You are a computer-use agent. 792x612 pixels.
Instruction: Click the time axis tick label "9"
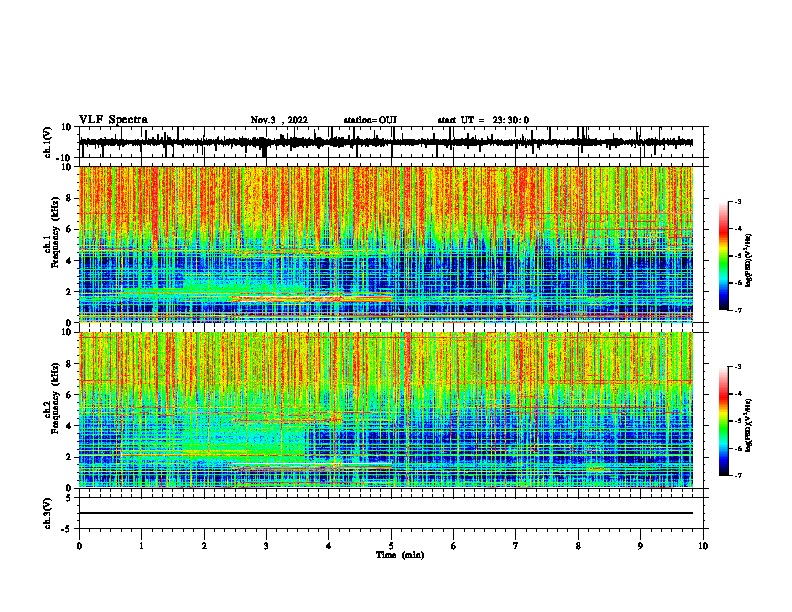640,546
